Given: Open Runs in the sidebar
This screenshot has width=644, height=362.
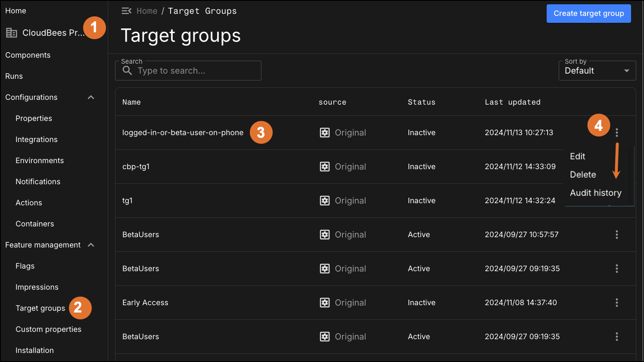Looking at the screenshot, I should [x=14, y=76].
